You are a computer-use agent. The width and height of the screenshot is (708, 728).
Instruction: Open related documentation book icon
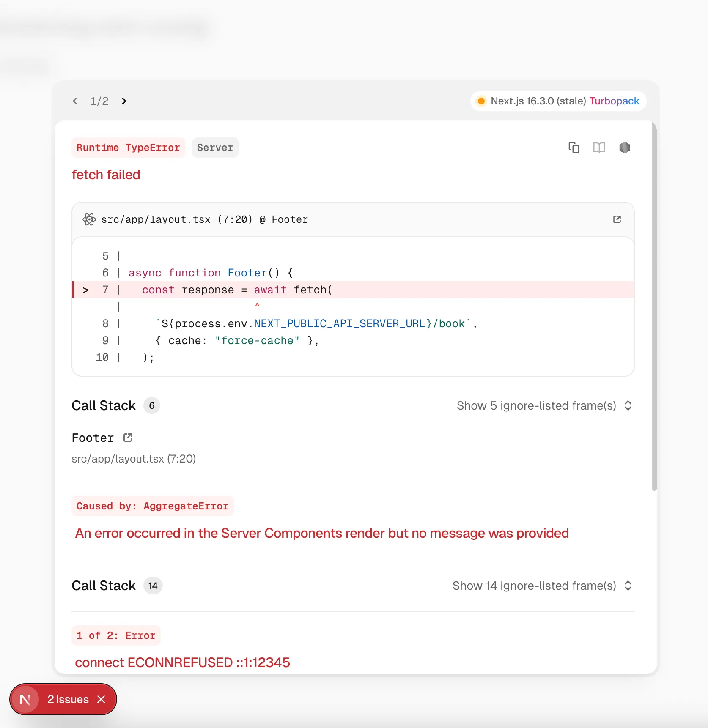[599, 148]
